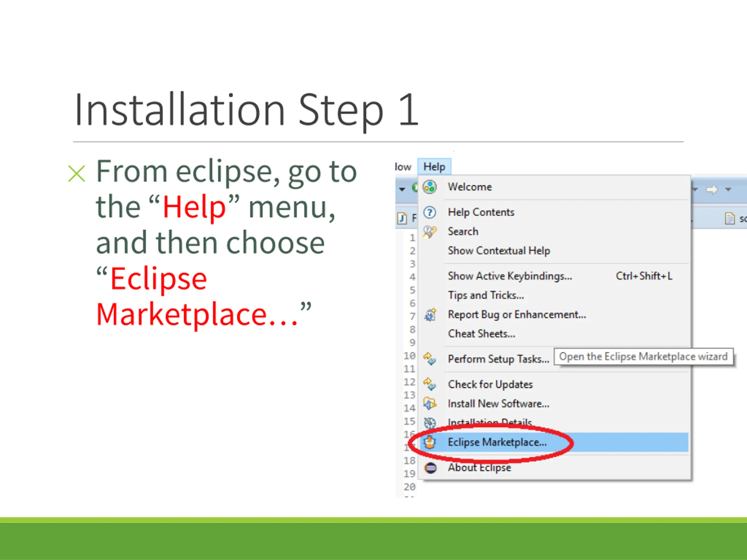Viewport: 747px width, 560px height.
Task: Open toolbar dropdown arrow left of green run button
Action: point(402,189)
